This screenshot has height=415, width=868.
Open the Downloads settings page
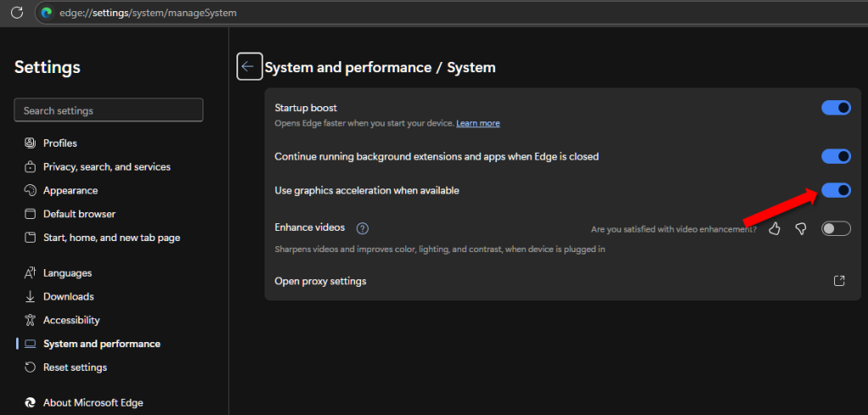[x=68, y=296]
